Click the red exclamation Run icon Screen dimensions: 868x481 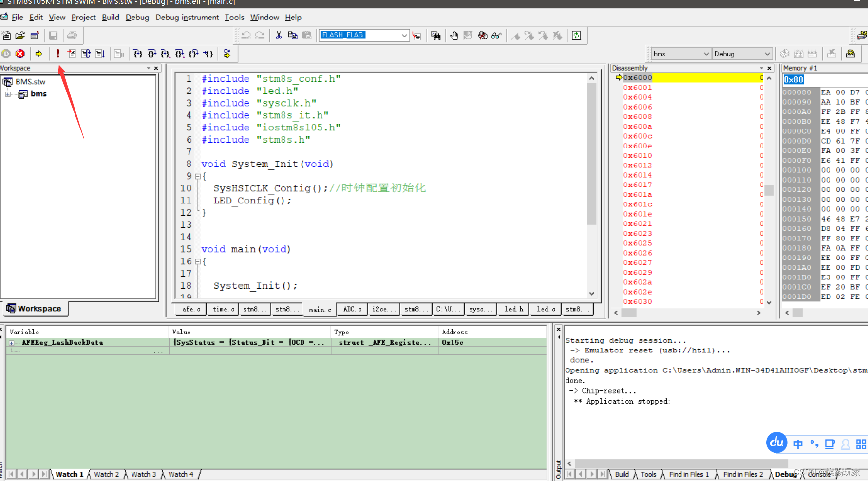tap(58, 54)
